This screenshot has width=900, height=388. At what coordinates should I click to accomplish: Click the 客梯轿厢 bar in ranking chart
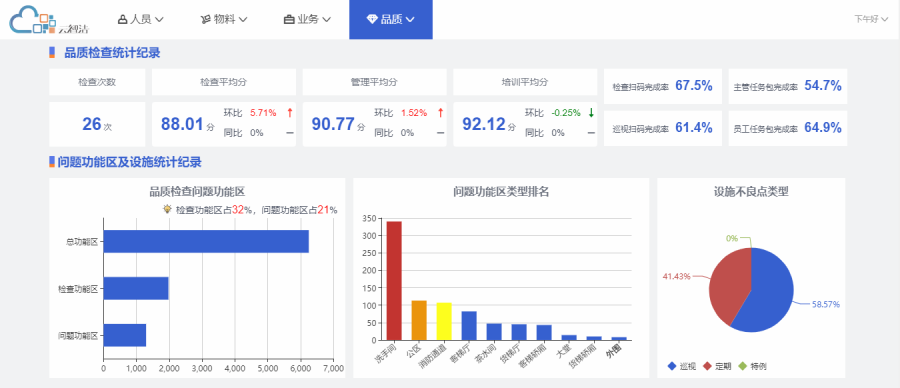(x=544, y=332)
